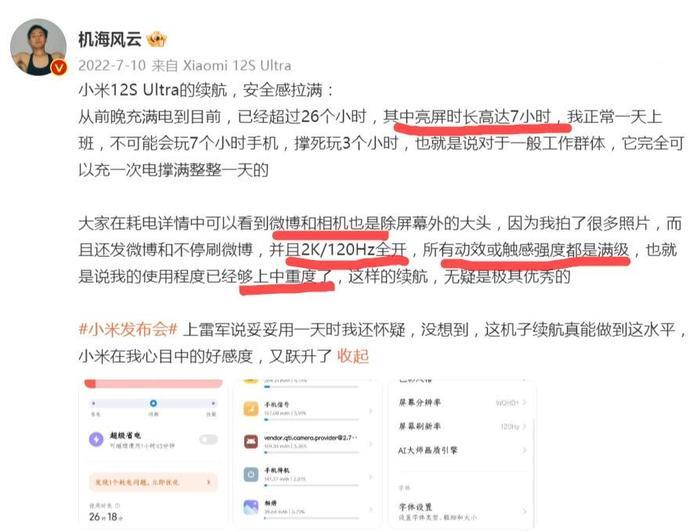The image size is (700, 532).
Task: Click the 相册 gallery icon
Action: [251, 507]
